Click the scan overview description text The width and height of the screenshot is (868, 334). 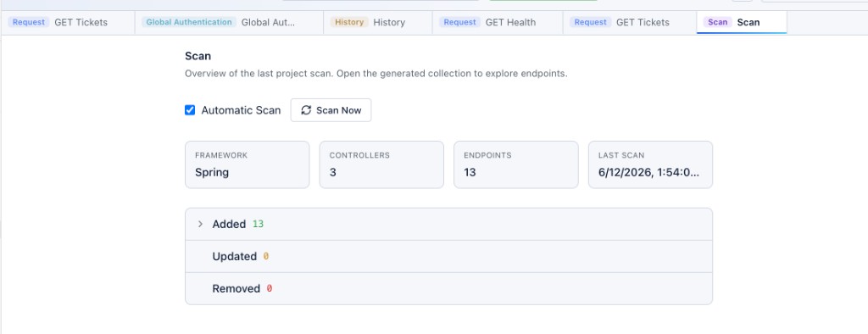coord(376,73)
